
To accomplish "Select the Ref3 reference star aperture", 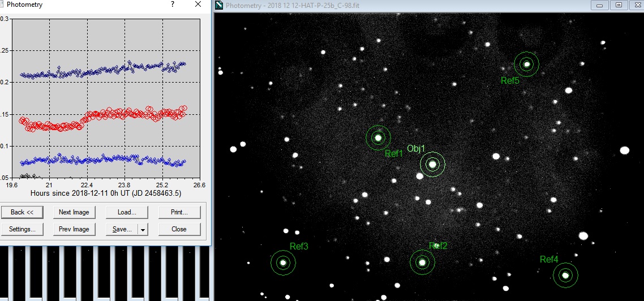I will tap(283, 263).
